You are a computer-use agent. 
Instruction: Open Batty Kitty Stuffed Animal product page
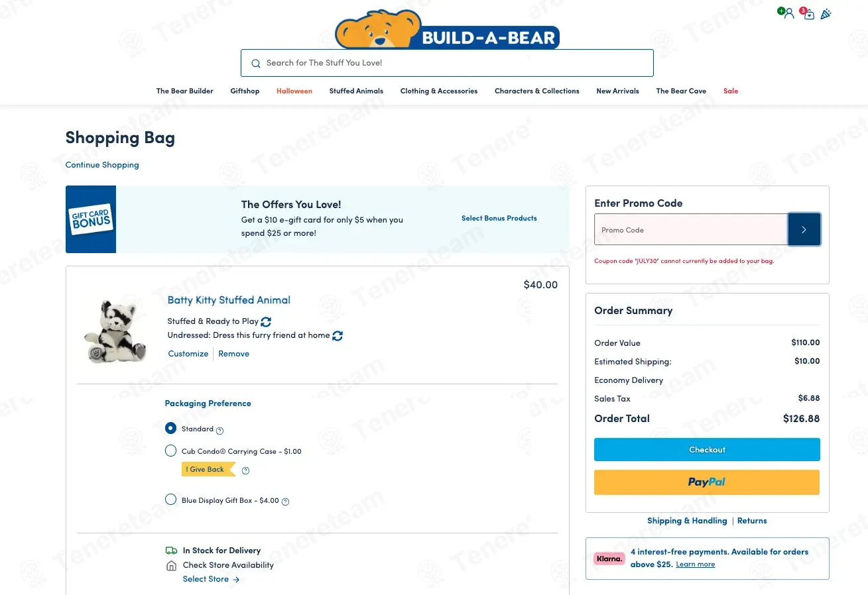coord(229,300)
